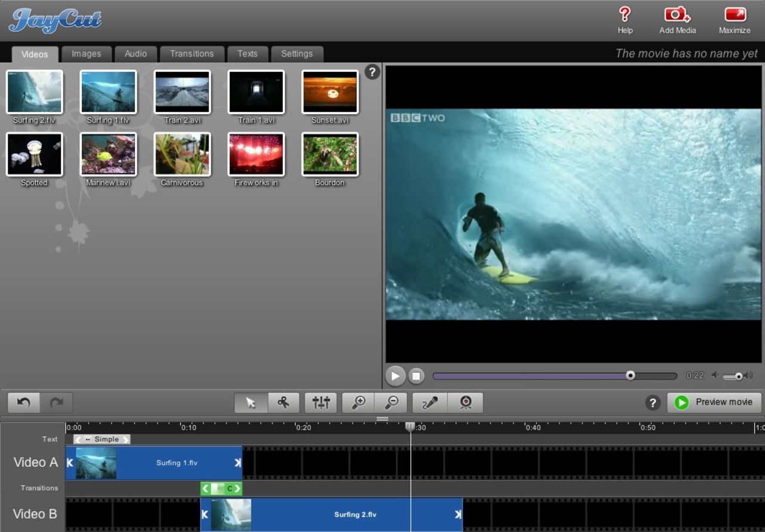765x532 pixels.
Task: Click the movie name title text
Action: point(686,54)
